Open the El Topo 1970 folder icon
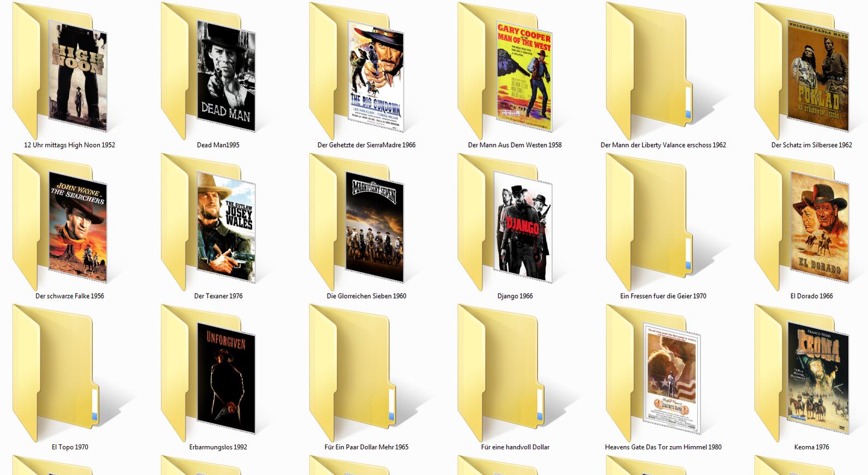This screenshot has height=475, width=868. [56, 373]
